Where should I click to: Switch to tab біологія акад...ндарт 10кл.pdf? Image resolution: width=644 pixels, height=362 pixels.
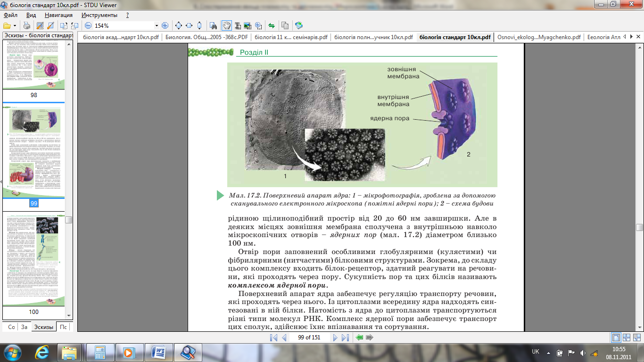(x=120, y=37)
